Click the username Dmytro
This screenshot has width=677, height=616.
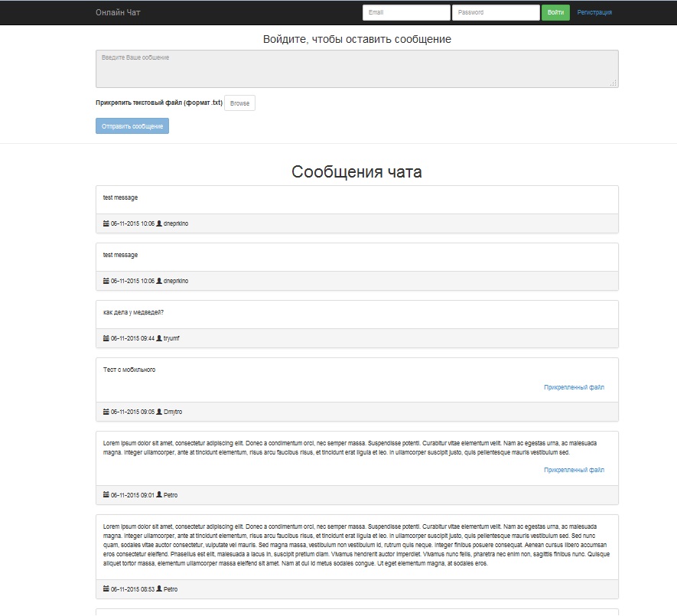tap(173, 412)
